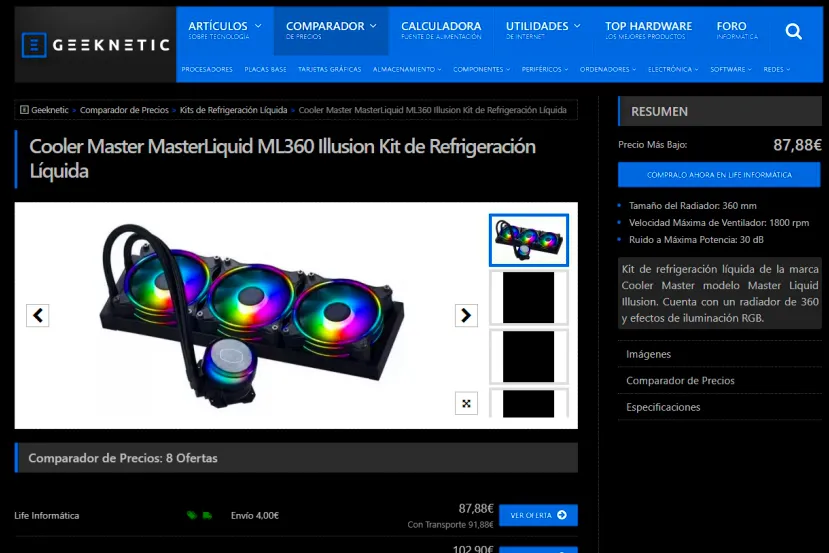Open the Utilidades dropdown menu
829x553 pixels.
tap(543, 30)
